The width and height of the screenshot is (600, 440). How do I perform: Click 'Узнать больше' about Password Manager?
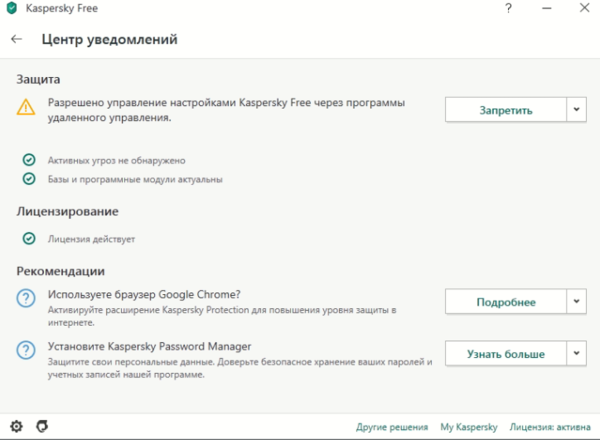click(506, 354)
